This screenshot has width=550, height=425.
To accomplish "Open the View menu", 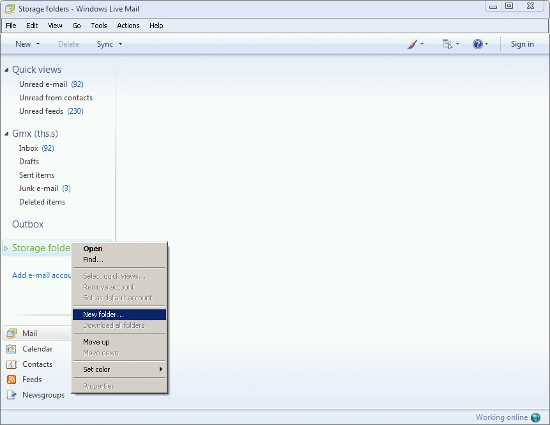I will (x=55, y=26).
